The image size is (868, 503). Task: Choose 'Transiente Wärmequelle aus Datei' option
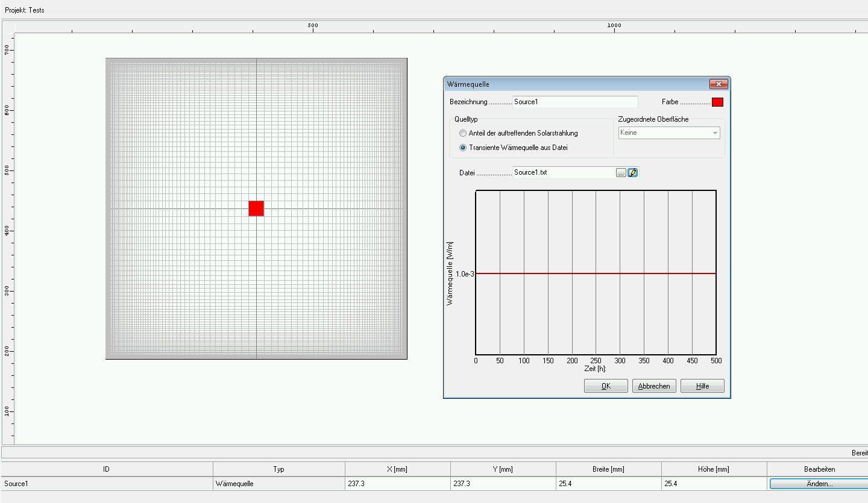(463, 148)
